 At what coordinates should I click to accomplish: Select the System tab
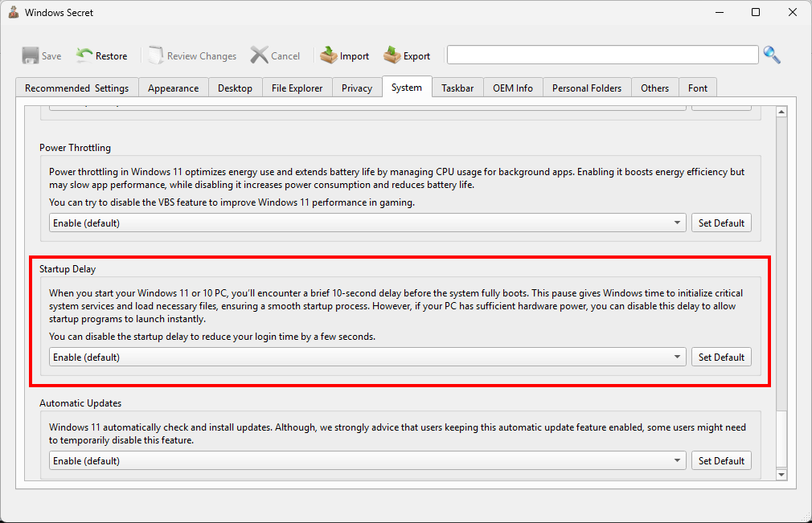click(407, 87)
